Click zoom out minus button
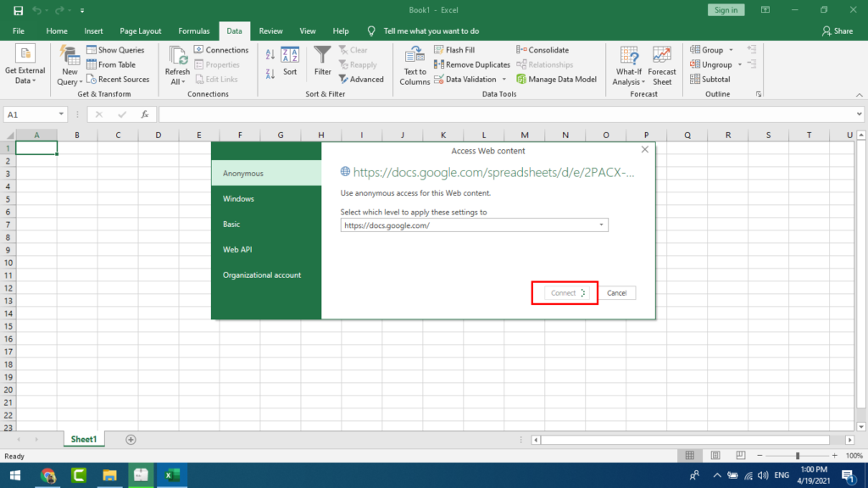The image size is (868, 488). tap(759, 455)
